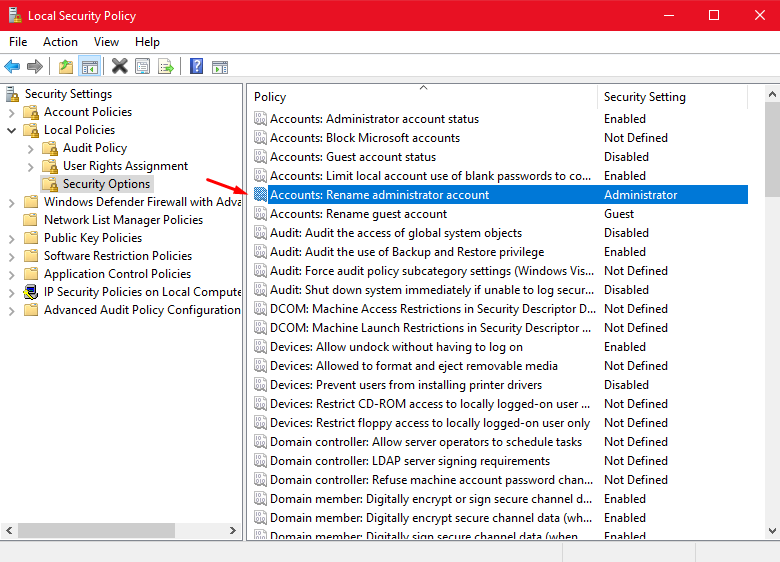
Task: Click the icon beside Rename administrator account
Action: tap(260, 194)
